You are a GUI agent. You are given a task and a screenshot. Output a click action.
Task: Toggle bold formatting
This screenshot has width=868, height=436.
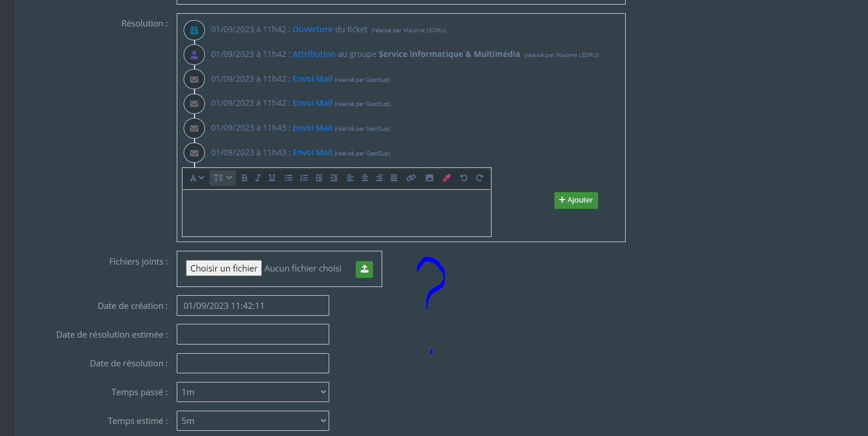tap(244, 178)
